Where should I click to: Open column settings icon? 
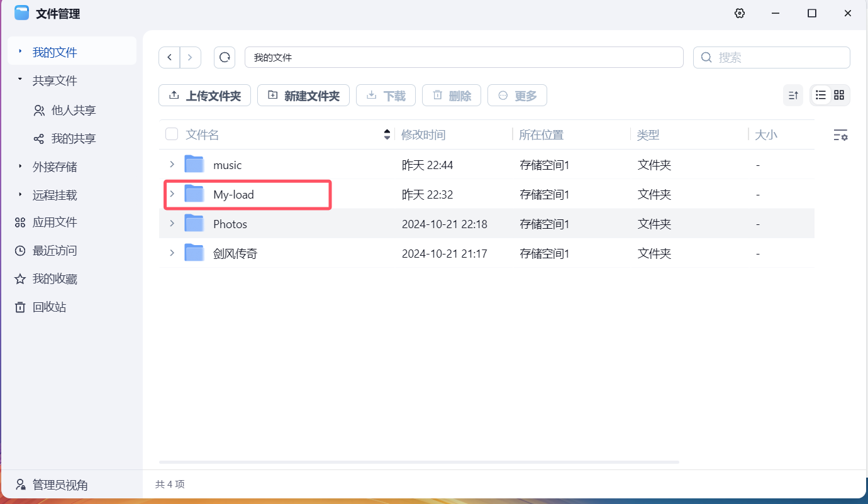840,134
